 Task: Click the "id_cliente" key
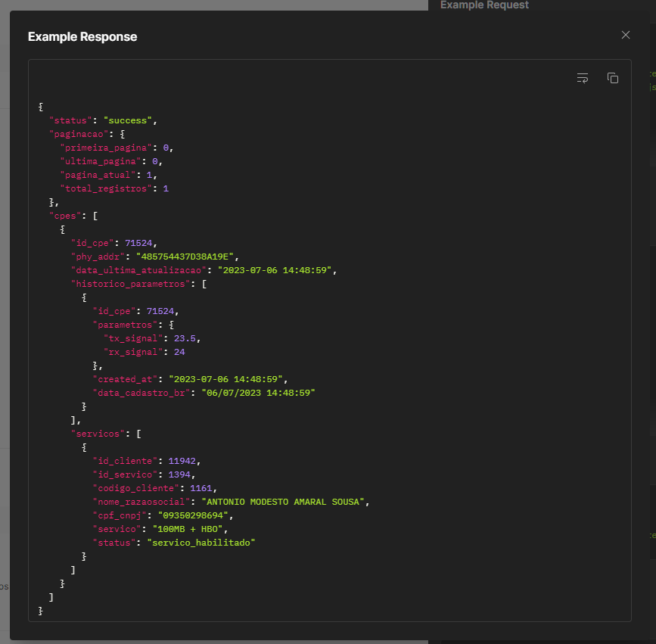[x=125, y=461]
